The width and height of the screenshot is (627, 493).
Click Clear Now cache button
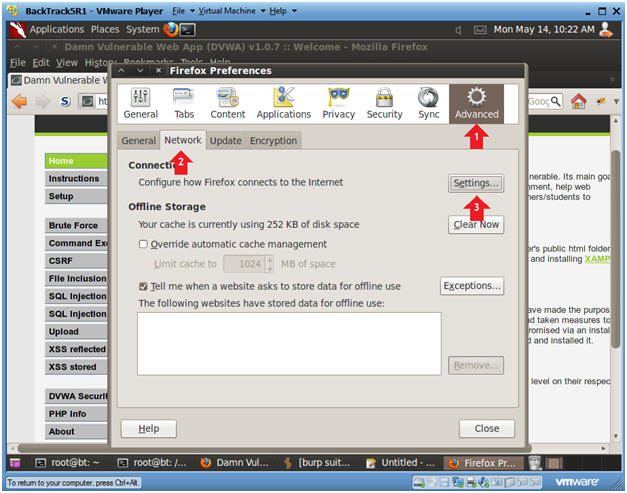(x=475, y=225)
